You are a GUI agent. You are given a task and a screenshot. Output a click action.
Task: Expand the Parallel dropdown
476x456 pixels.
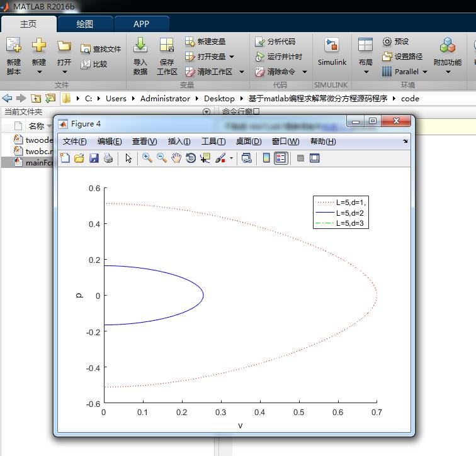[425, 72]
